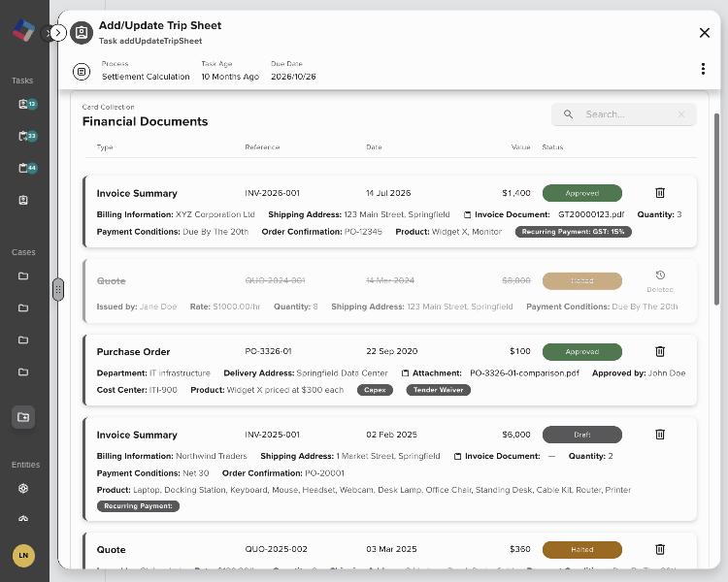Click Approved status on Purchase Order PO-3326-01
Viewport: 728px width, 582px height.
(581, 352)
